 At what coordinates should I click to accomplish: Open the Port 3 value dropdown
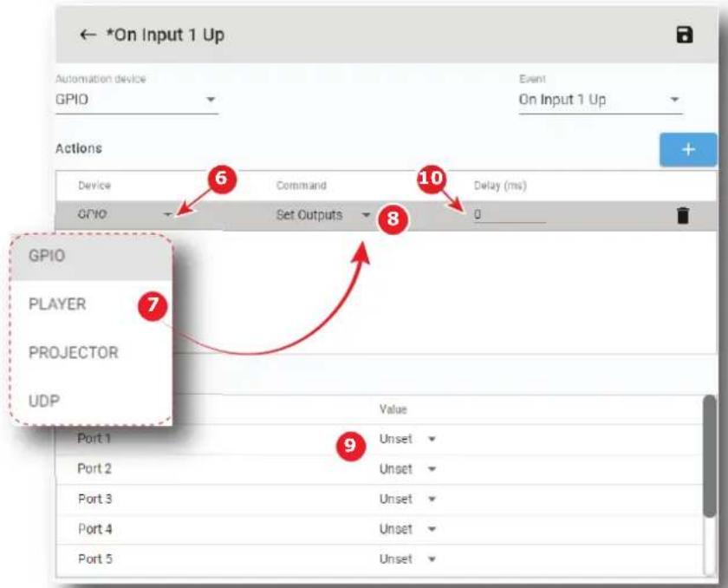click(407, 500)
